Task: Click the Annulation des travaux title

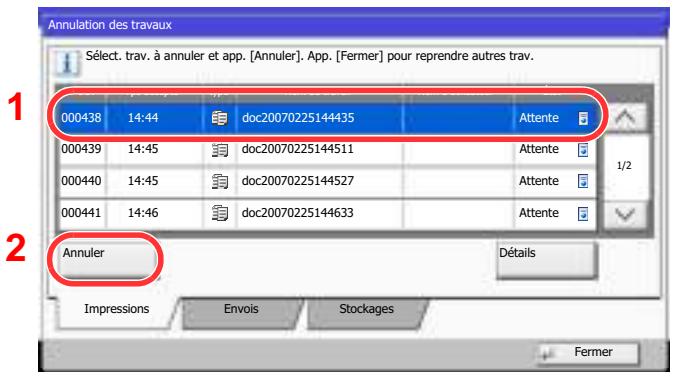Action: click(109, 25)
